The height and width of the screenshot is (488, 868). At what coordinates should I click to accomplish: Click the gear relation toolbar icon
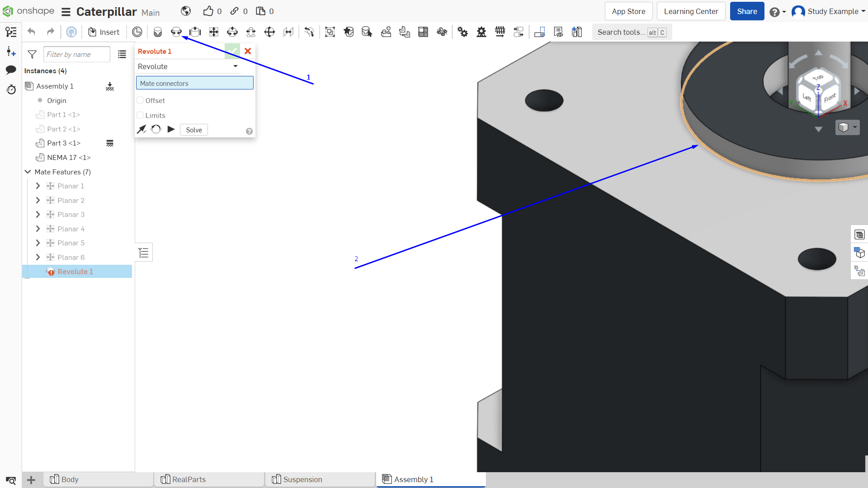pyautogui.click(x=462, y=32)
